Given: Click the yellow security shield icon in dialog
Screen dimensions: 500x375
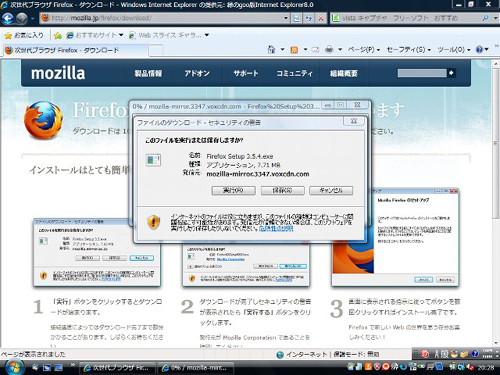Looking at the screenshot, I should pos(154,222).
